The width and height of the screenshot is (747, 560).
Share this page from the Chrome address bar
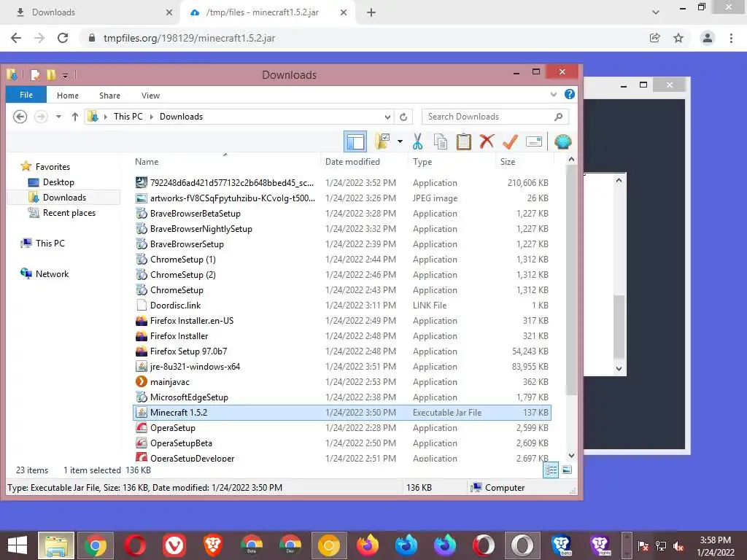tap(655, 38)
